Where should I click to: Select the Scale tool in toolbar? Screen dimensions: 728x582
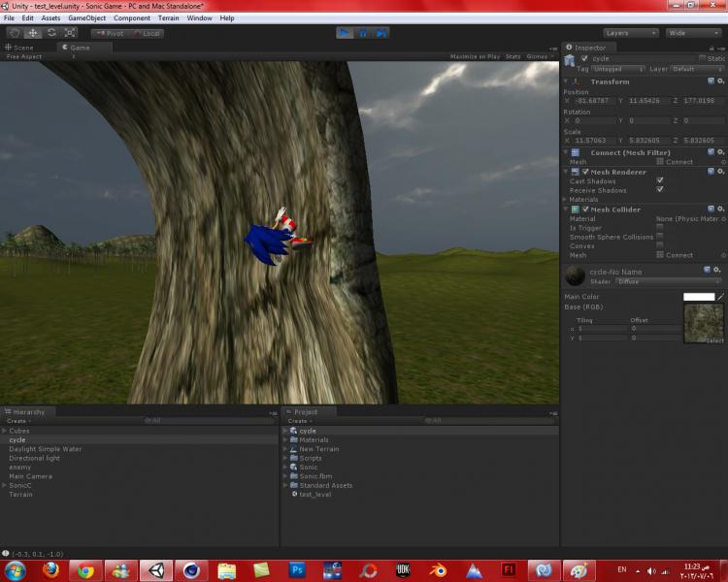tap(70, 33)
